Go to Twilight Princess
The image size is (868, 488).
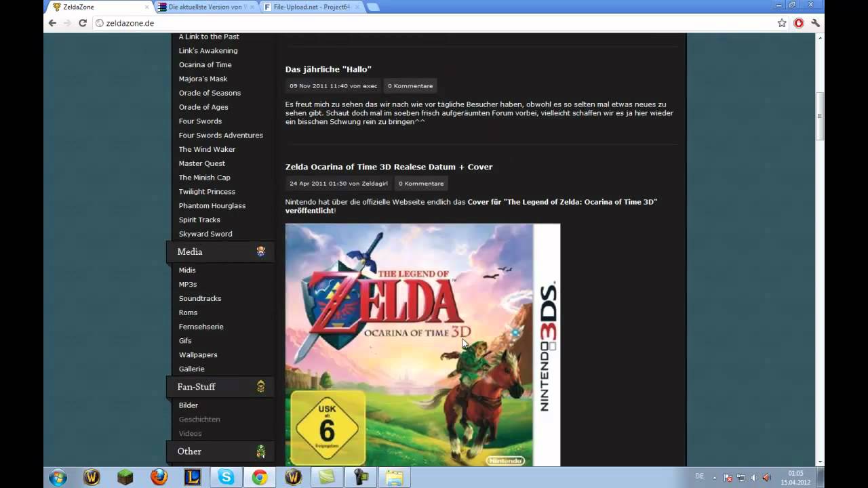point(207,192)
